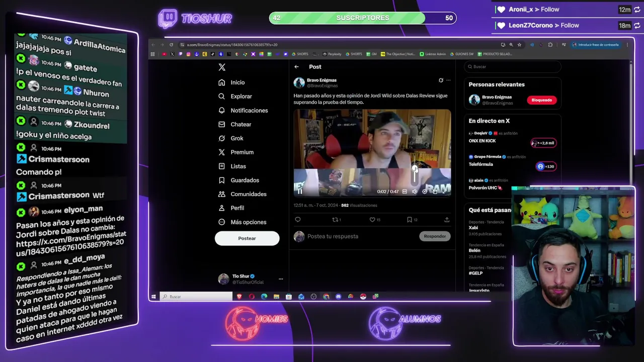Click the browser back arrow

point(153,45)
